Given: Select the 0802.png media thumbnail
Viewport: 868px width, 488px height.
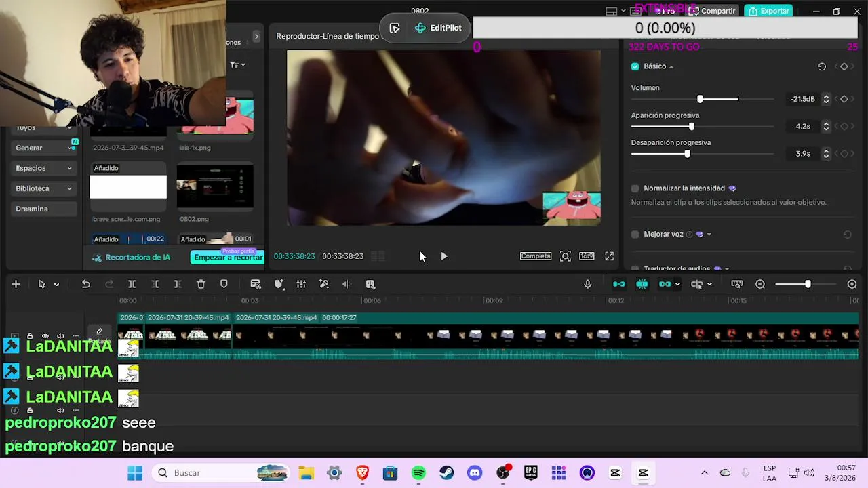Looking at the screenshot, I should point(215,186).
